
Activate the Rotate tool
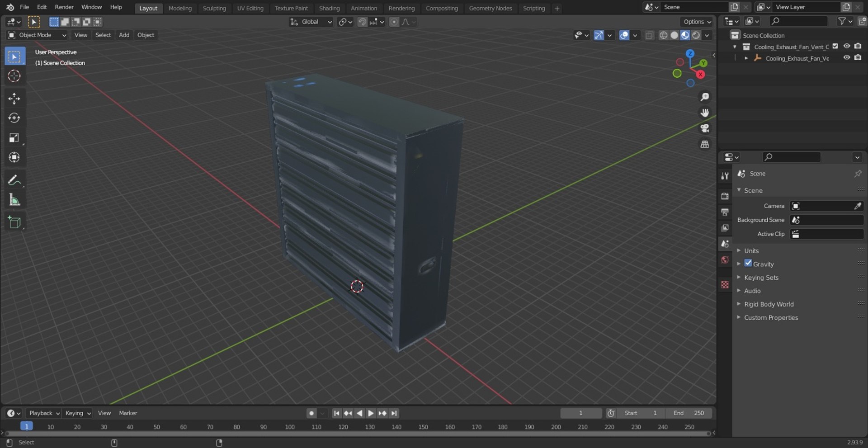[14, 118]
